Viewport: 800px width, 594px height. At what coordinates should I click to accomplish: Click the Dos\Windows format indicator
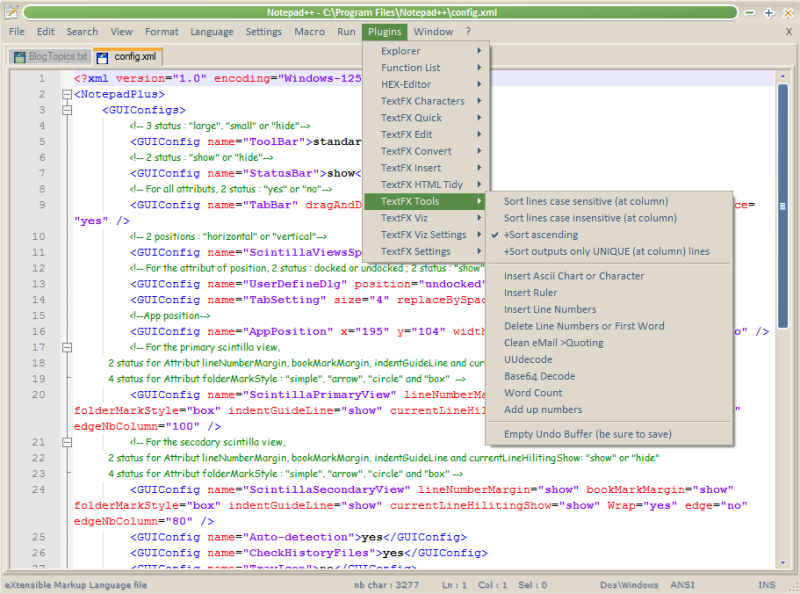click(628, 585)
